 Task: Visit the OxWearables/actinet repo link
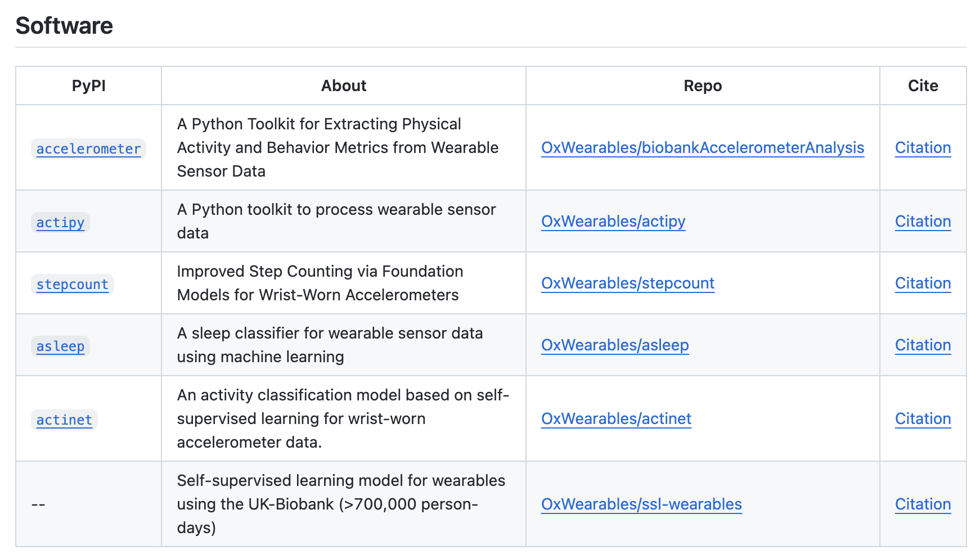(x=616, y=419)
